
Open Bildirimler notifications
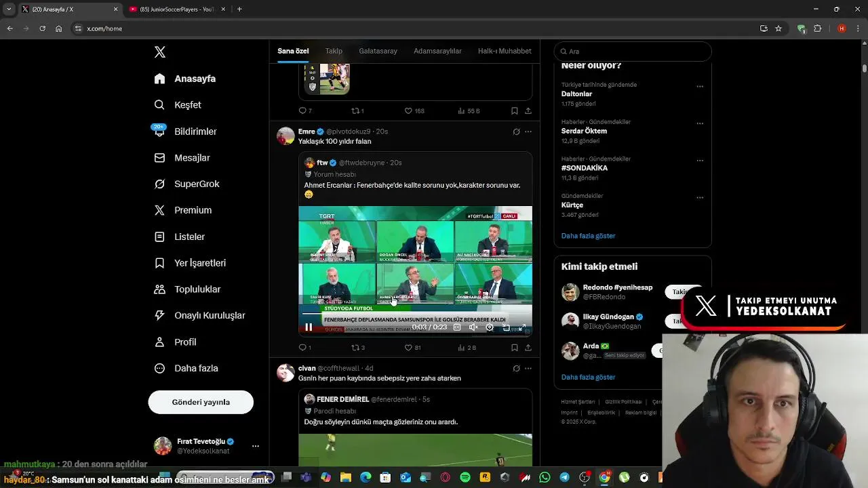click(x=185, y=131)
